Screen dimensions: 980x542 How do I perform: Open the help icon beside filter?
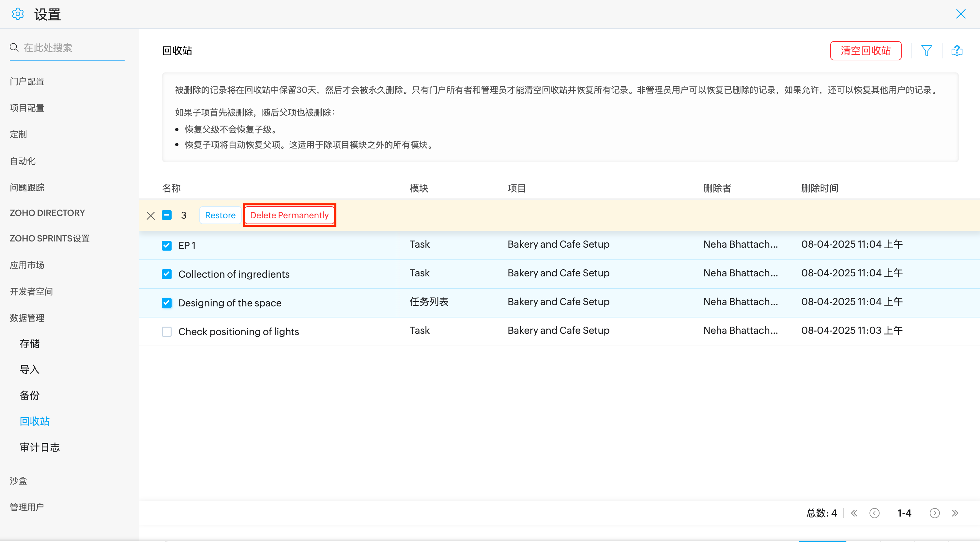coord(957,51)
